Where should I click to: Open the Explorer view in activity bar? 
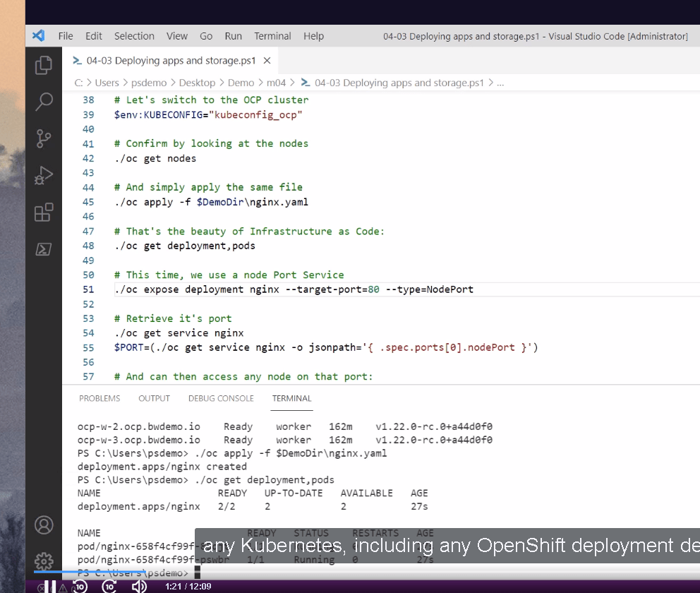click(43, 65)
